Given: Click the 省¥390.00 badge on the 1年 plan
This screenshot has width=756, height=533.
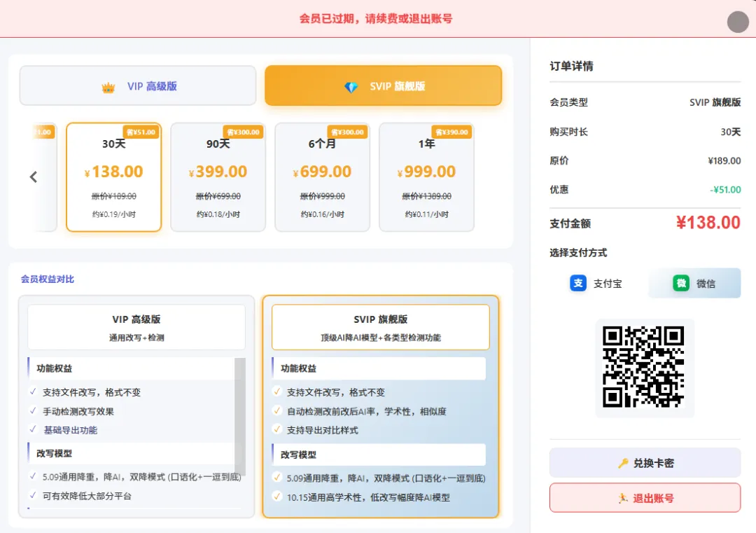Looking at the screenshot, I should pyautogui.click(x=451, y=132).
